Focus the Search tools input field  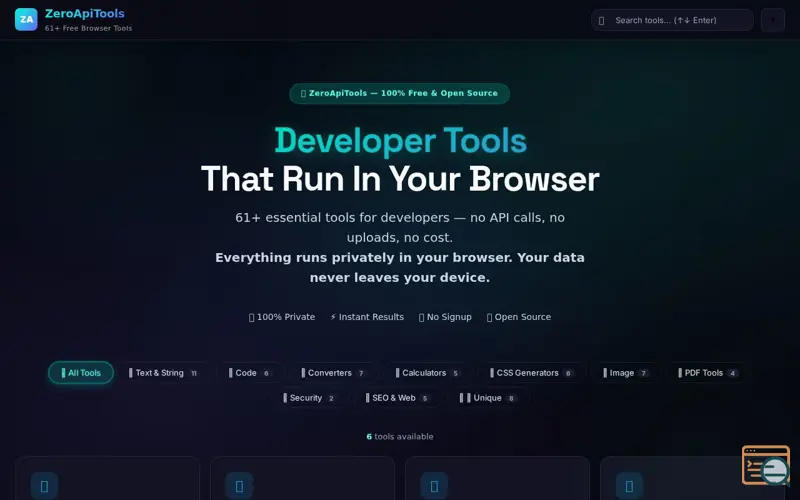pyautogui.click(x=672, y=20)
